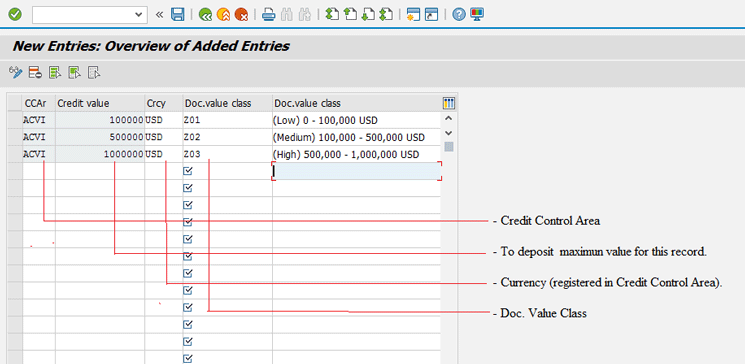Screen dimensions: 745x364
Task: Print using the printer icon
Action: 269,15
